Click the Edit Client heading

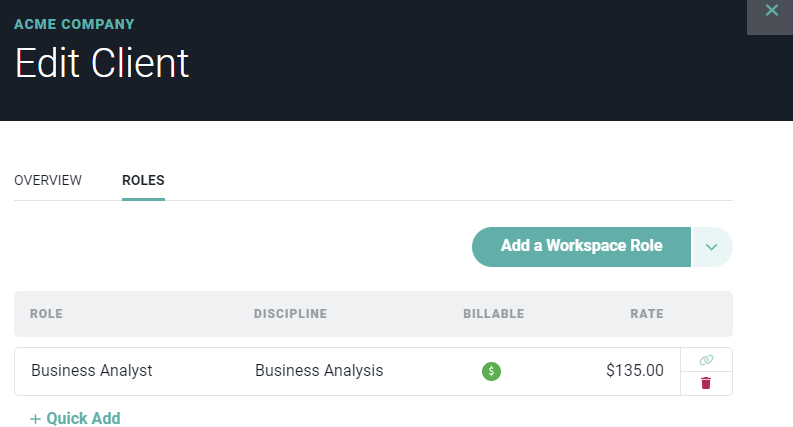click(102, 63)
